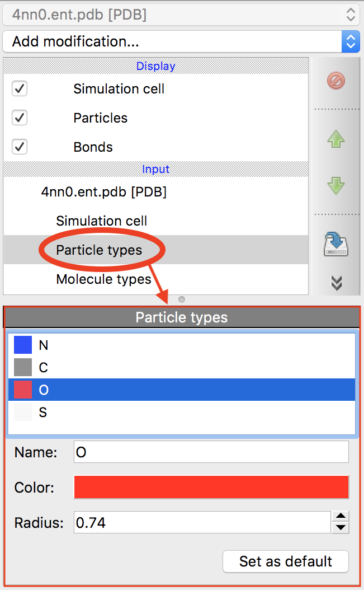
Task: Click the Name input field
Action: point(211,452)
